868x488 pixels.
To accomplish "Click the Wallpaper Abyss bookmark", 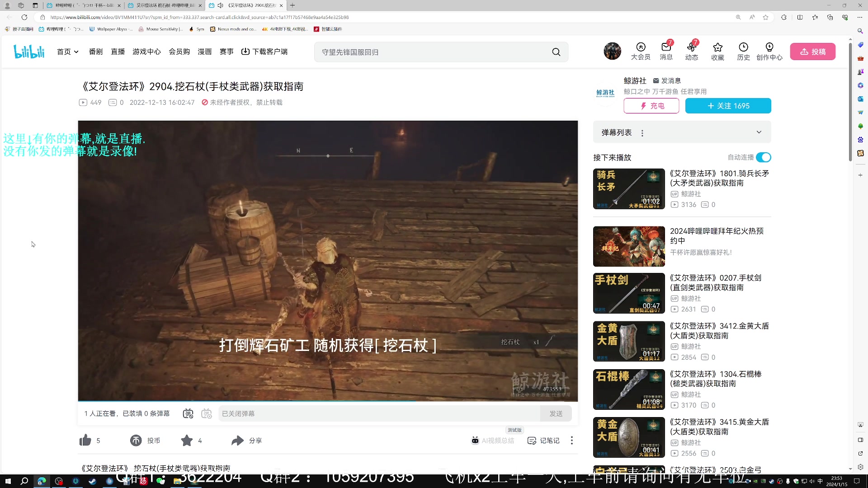I will pos(111,29).
